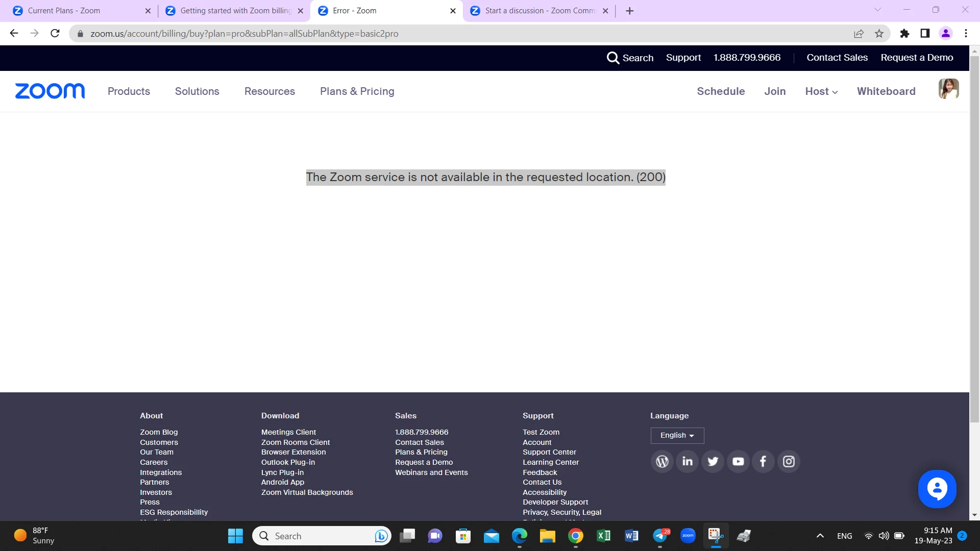Switch to the Current Plans tab
The width and height of the screenshot is (980, 551).
point(64,11)
